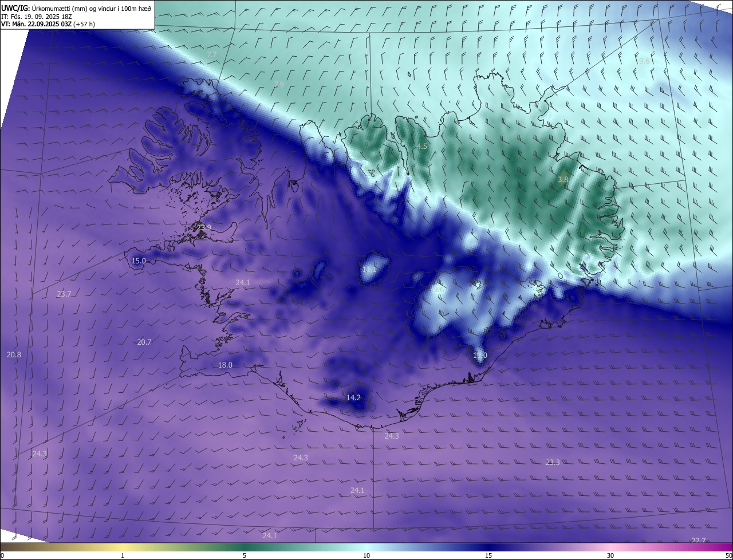Select the 23.9 value label
The width and height of the screenshot is (733, 560).
click(204, 227)
